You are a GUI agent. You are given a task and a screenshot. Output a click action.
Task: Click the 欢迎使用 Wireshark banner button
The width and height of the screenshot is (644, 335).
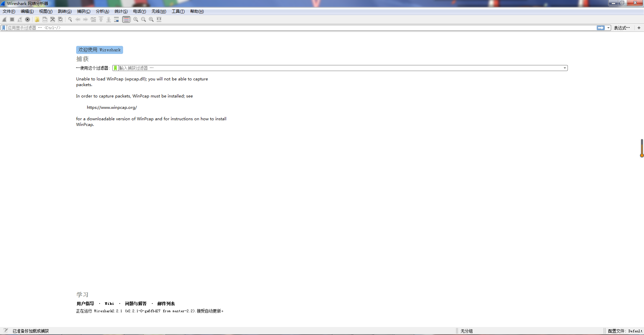[100, 50]
